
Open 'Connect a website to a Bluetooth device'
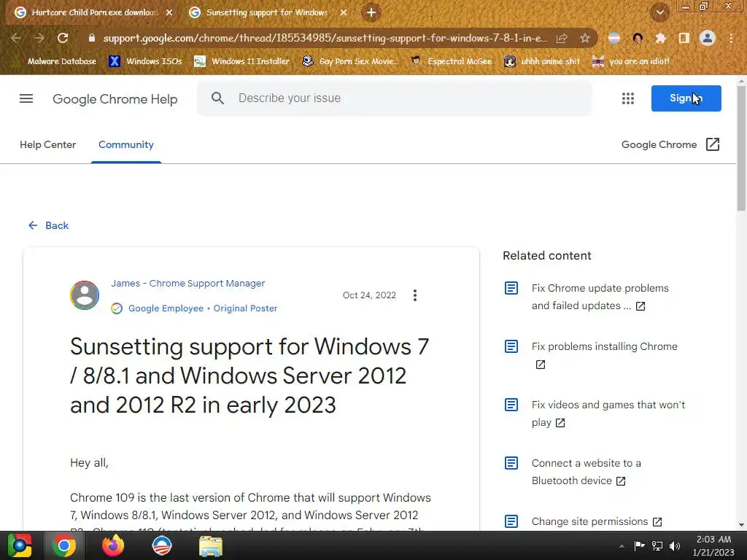coord(586,472)
